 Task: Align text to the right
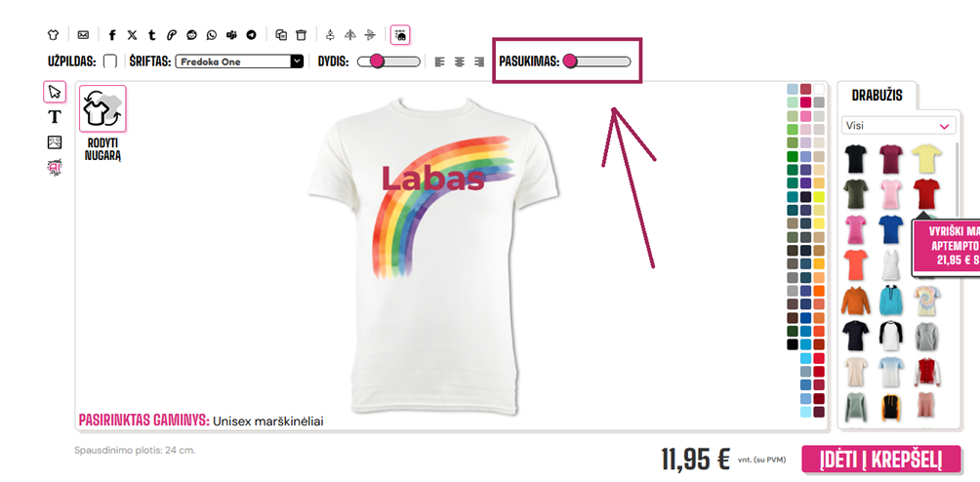click(479, 61)
